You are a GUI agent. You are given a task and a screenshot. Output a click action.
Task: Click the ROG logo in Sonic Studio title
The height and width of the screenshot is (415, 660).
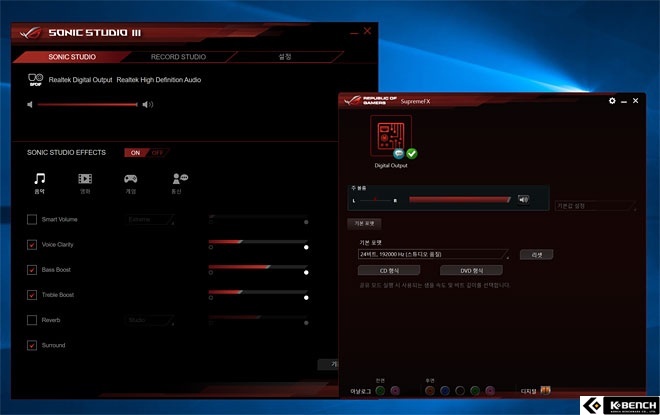click(30, 33)
